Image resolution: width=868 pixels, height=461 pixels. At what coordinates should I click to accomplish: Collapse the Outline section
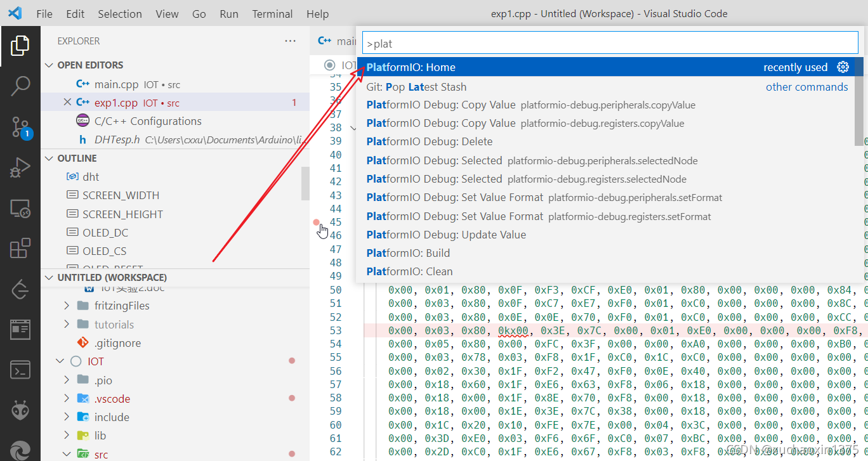pos(49,159)
